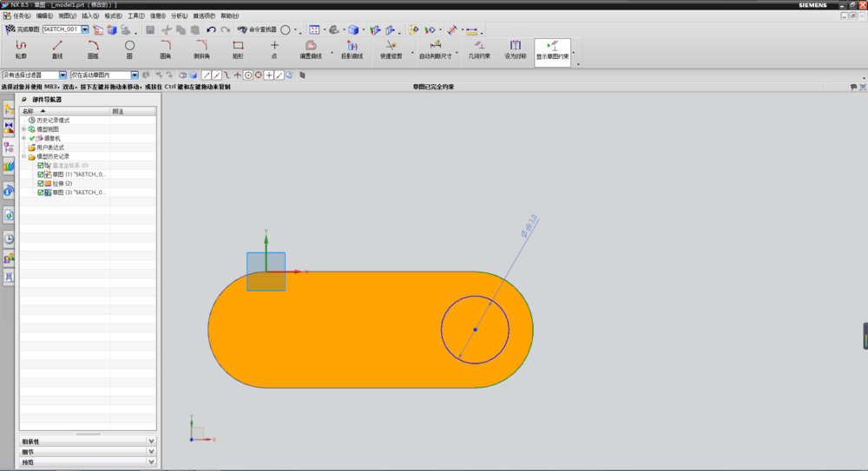
Task: Uncheck the 拉伸 (2) feature checkbox
Action: 41,183
